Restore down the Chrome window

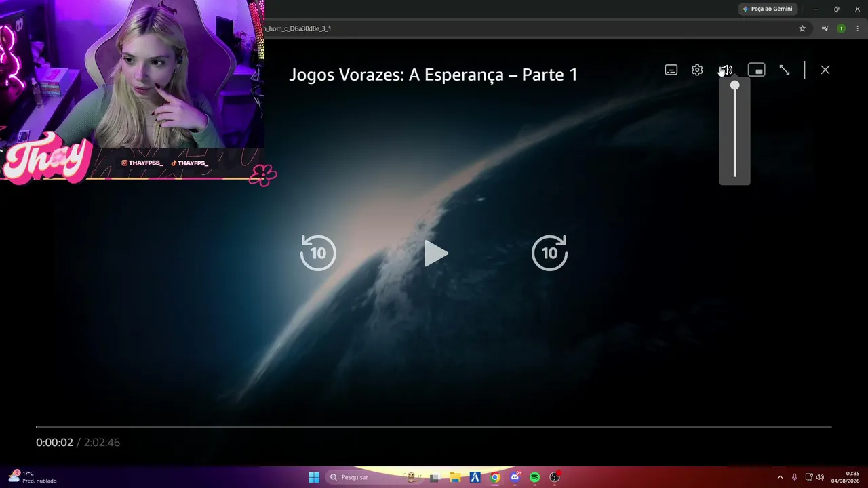(x=837, y=9)
